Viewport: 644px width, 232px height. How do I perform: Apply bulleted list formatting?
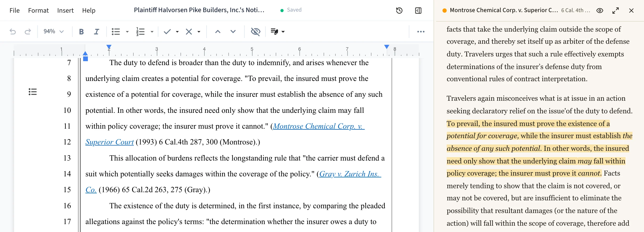pyautogui.click(x=116, y=32)
